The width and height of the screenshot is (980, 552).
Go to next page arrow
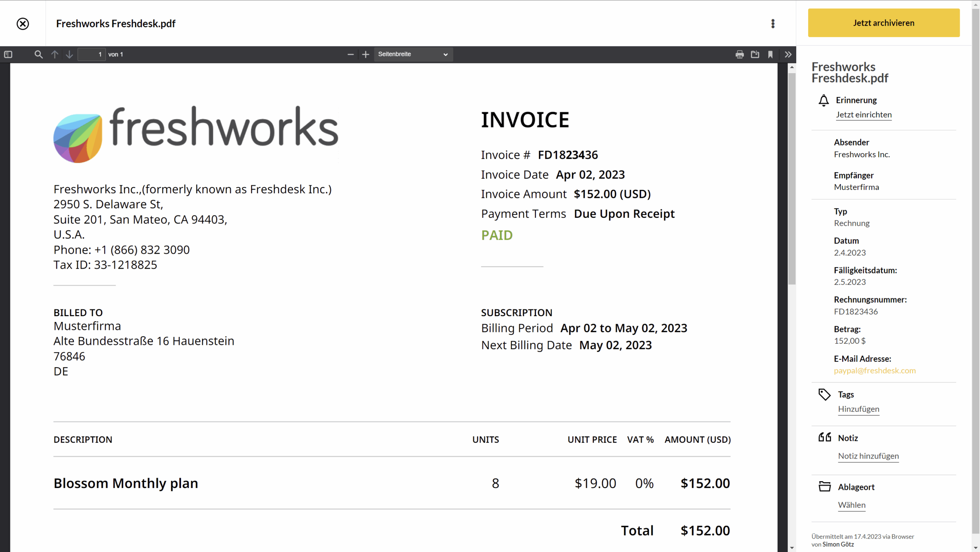69,54
